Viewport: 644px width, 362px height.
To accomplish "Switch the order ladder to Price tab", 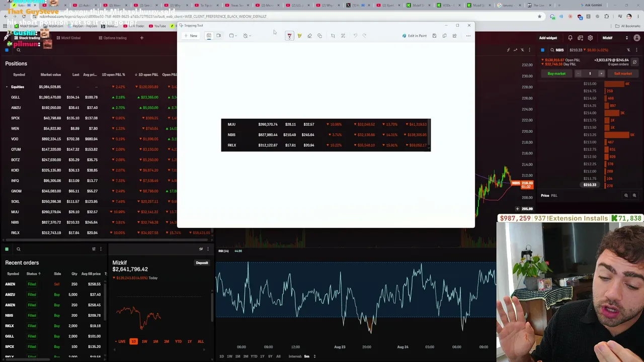I will 545,196.
